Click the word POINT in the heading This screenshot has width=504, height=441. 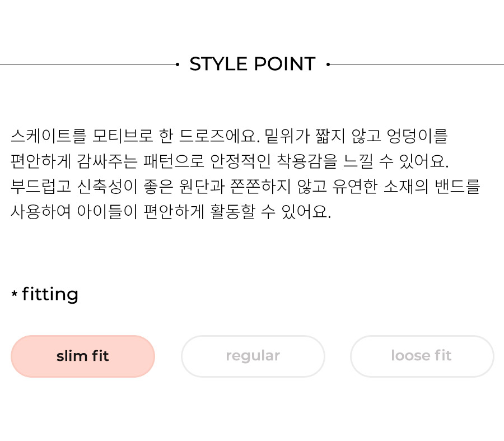[x=285, y=64]
